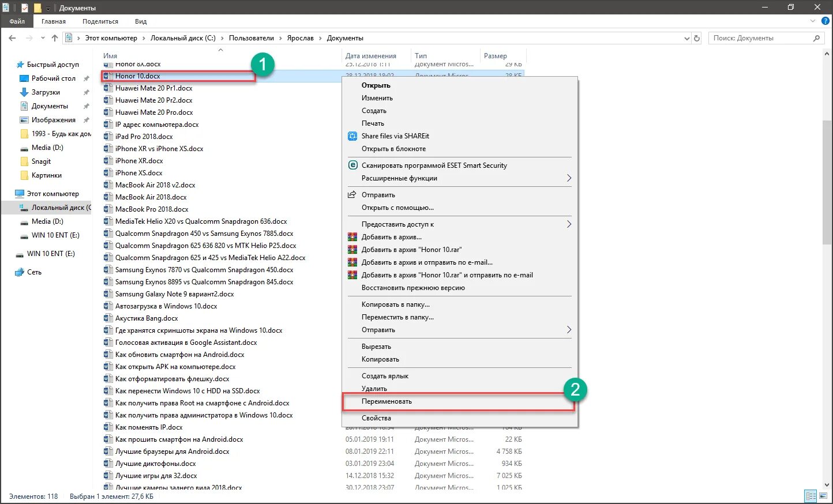Screen dimensions: 833x504
Task: Click the WIN 10 ENT (E:) drive icon under Сеть section
Action: pos(20,254)
